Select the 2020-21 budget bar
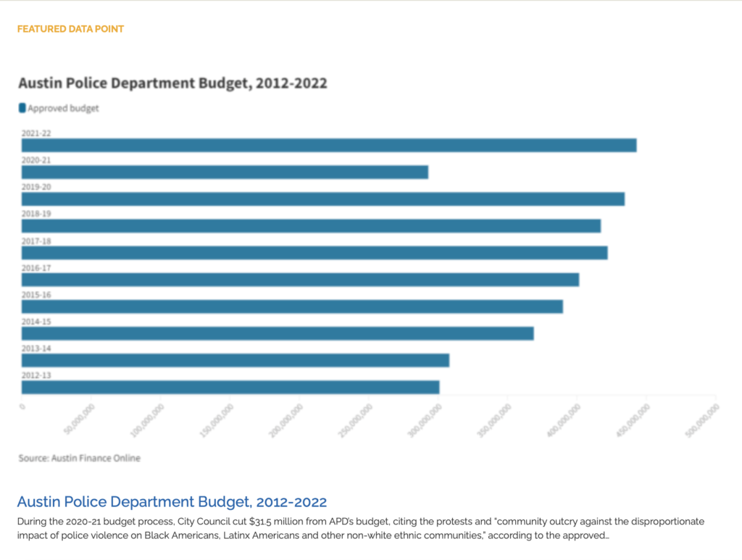Image resolution: width=742 pixels, height=560 pixels. (x=225, y=172)
